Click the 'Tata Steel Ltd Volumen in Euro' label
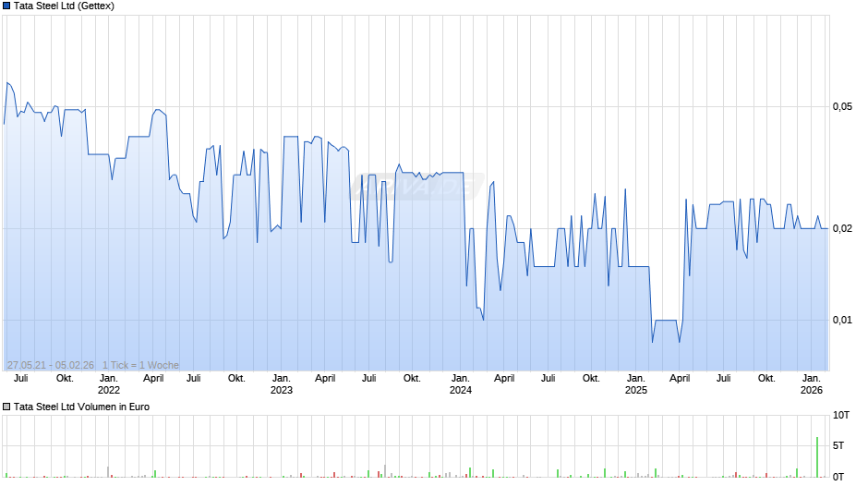 point(81,407)
